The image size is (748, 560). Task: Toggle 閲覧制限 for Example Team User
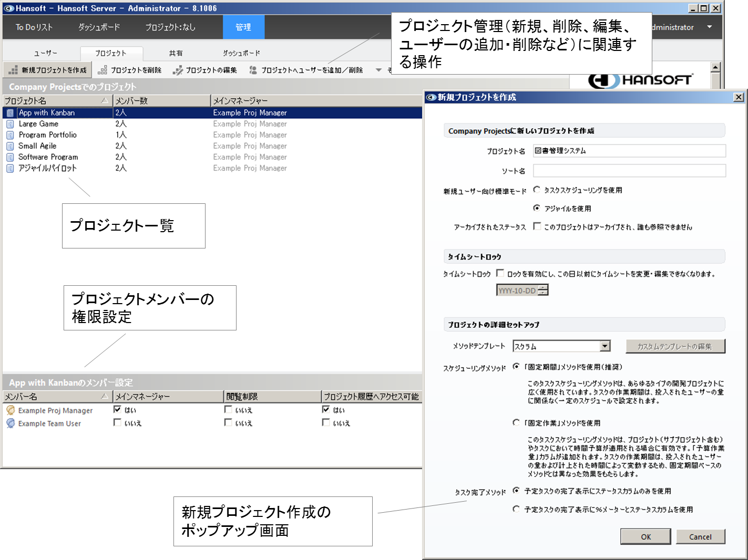click(228, 422)
